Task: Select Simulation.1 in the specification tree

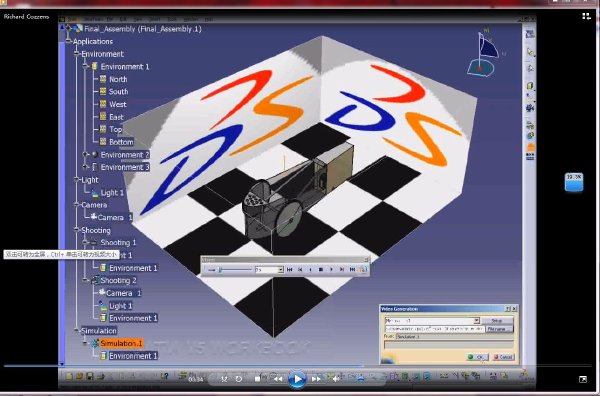Action: [x=121, y=343]
